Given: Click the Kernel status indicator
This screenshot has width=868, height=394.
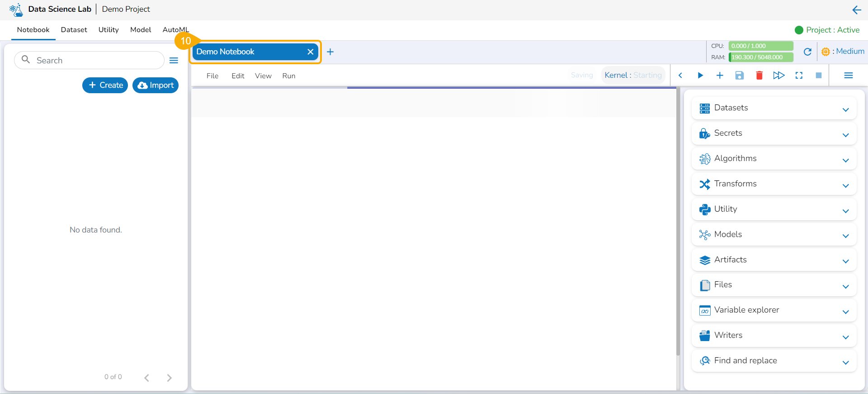Looking at the screenshot, I should [633, 75].
